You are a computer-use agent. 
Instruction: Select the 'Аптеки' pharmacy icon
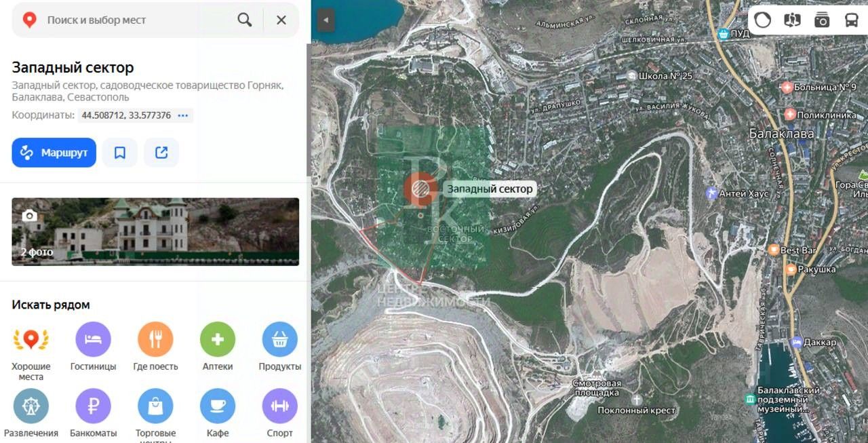pyautogui.click(x=218, y=339)
